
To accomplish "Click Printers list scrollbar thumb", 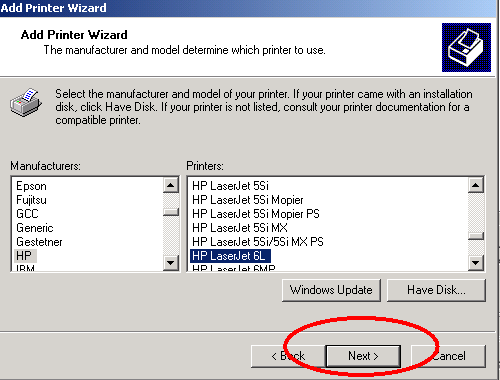I will point(476,236).
